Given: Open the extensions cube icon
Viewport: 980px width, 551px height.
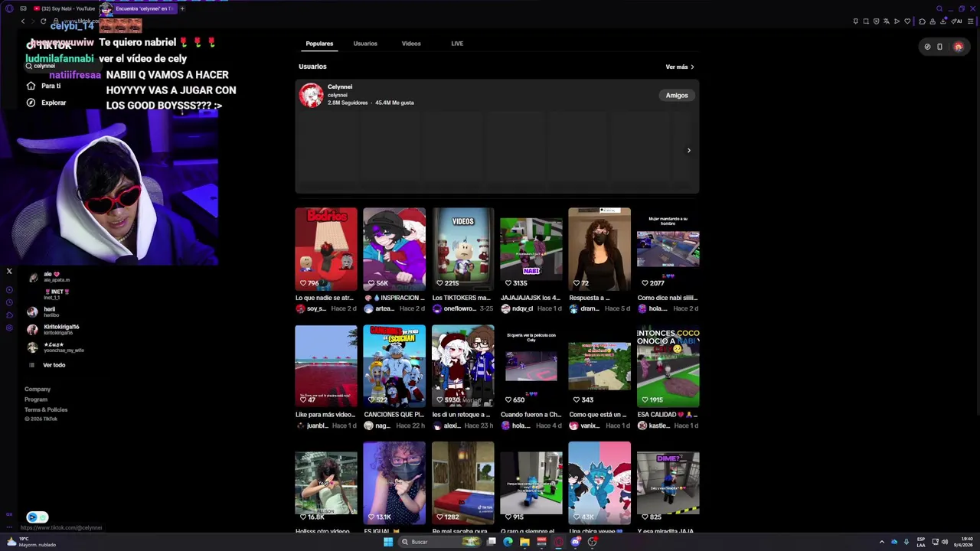Looking at the screenshot, I should coord(922,21).
